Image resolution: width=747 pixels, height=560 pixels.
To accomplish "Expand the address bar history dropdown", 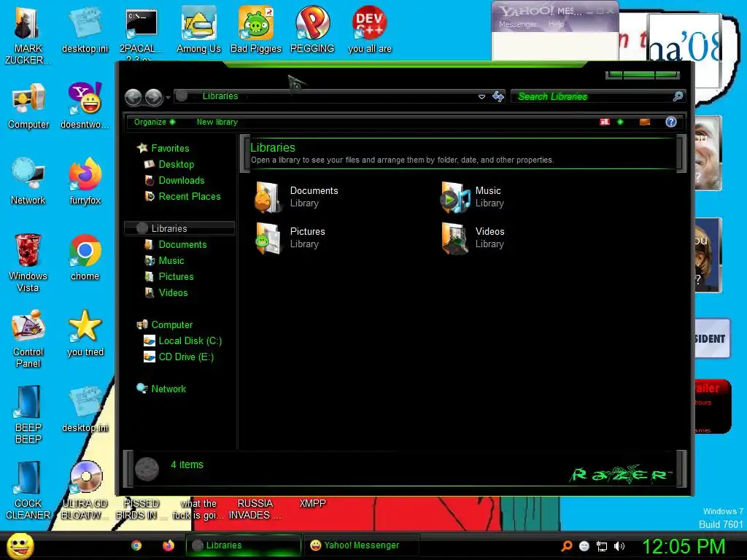I will 481,97.
